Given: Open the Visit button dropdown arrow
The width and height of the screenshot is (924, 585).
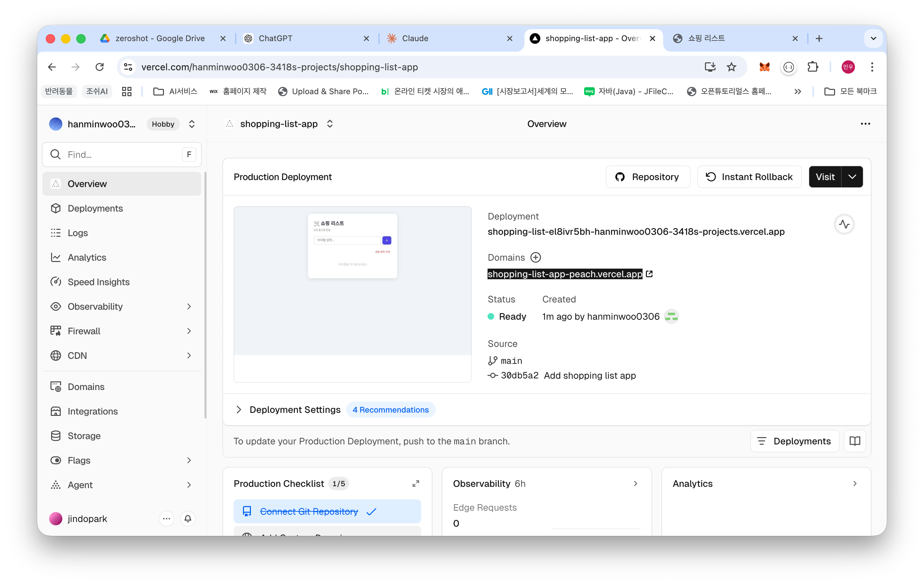Looking at the screenshot, I should (x=852, y=177).
